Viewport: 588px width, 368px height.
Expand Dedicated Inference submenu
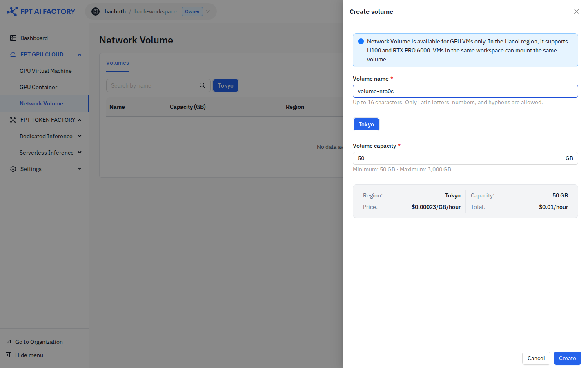(80, 136)
